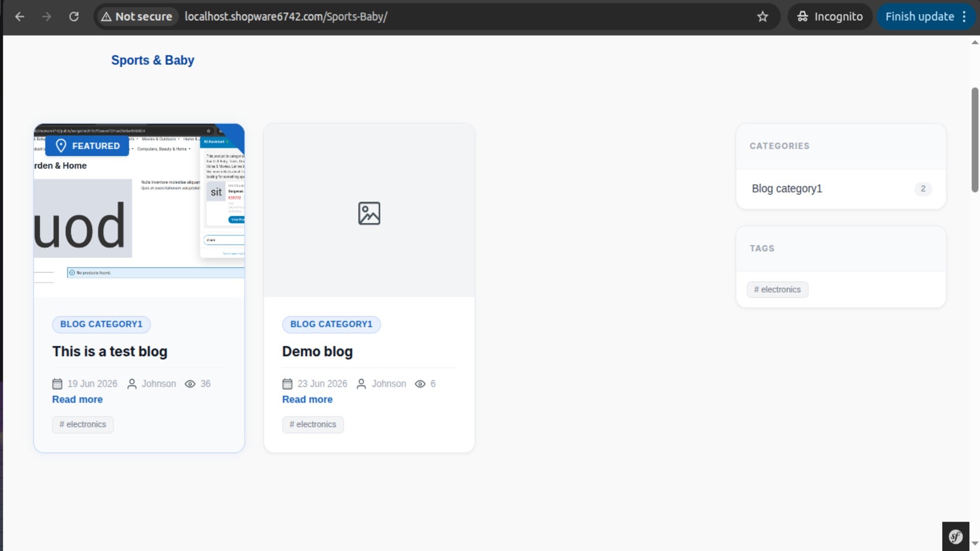Click the calendar icon beside 19 Jun 2026
Viewport: 980px width, 551px height.
pyautogui.click(x=57, y=384)
